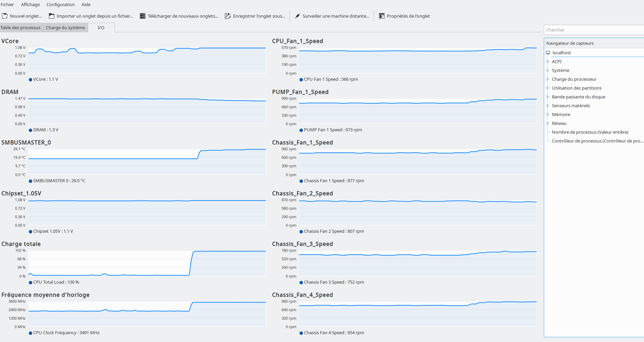Screen dimensions: 644x342
Task: Click the DRAM legend color dot
Action: (31, 130)
